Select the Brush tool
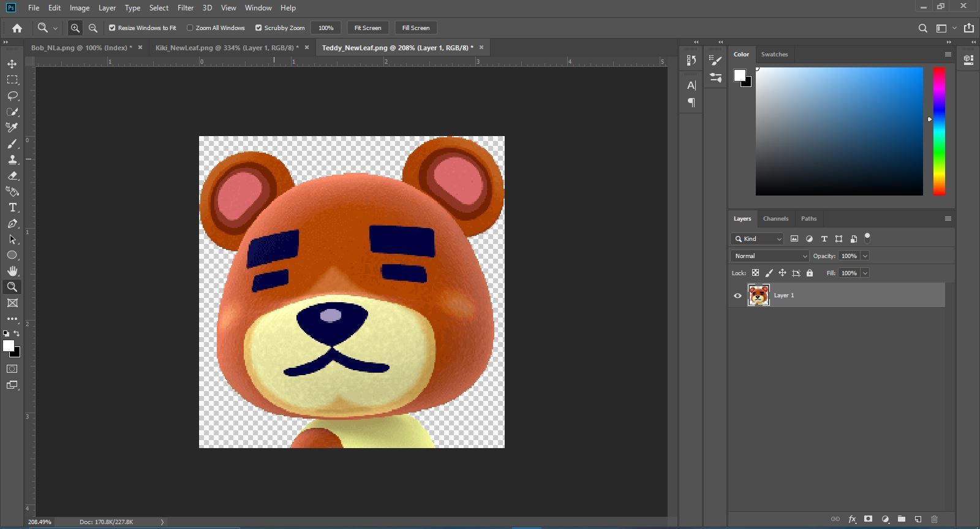Screen dimensions: 980x529 point(12,143)
